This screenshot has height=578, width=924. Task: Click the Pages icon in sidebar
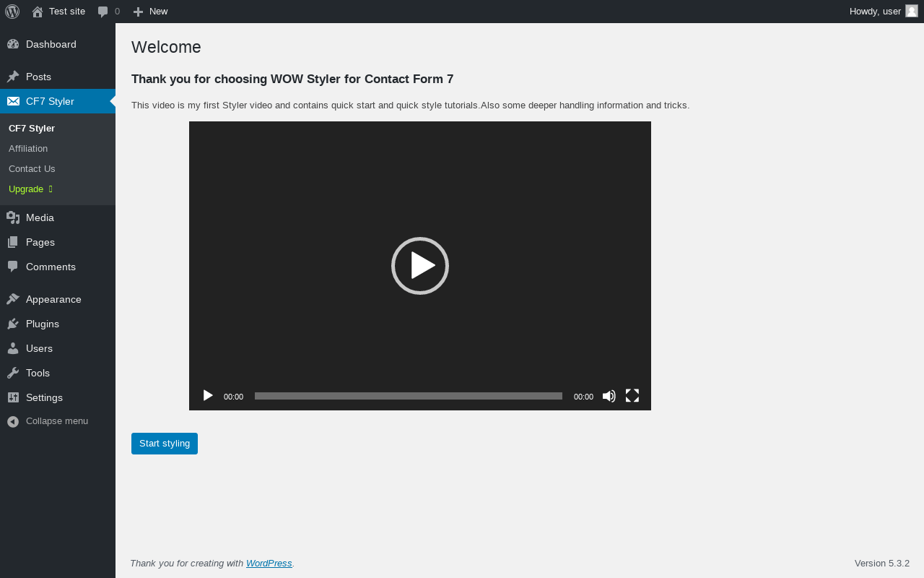point(13,242)
